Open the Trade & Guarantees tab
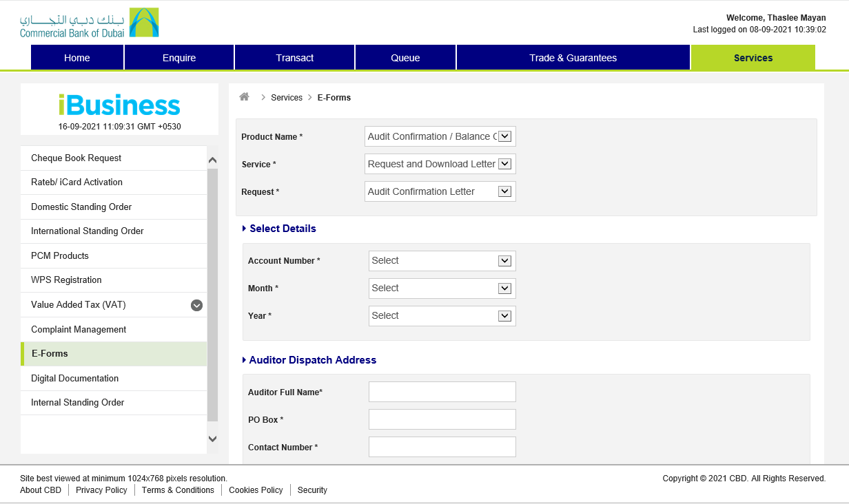 point(573,58)
